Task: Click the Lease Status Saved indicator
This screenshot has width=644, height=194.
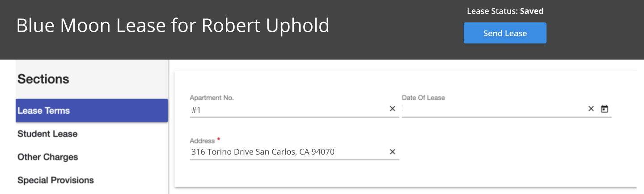Action: tap(505, 11)
